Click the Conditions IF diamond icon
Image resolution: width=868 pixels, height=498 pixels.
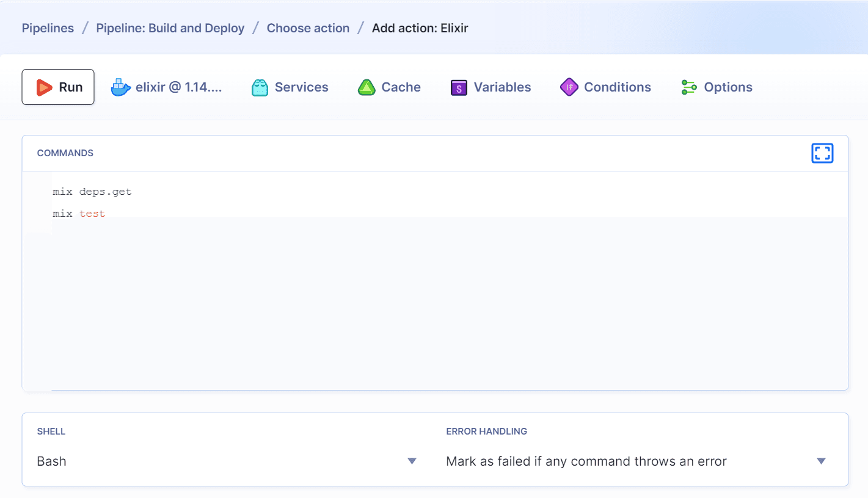click(x=569, y=87)
